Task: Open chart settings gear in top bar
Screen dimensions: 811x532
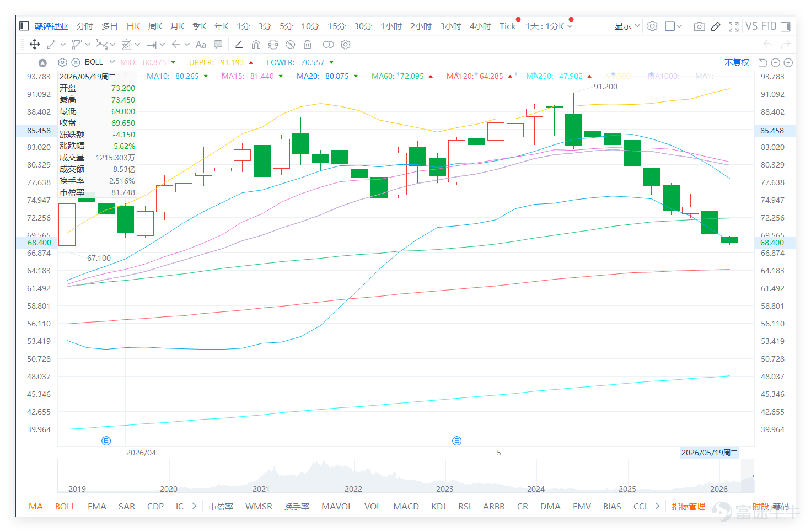Action: (x=652, y=26)
